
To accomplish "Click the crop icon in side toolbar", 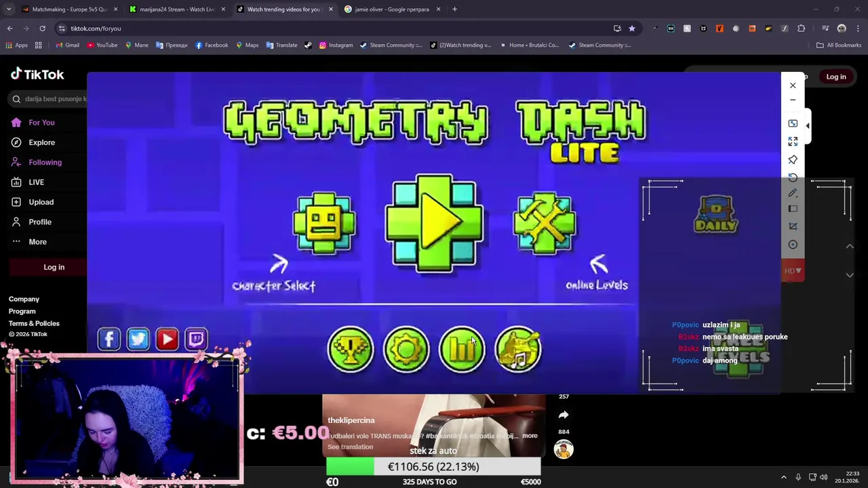I will click(793, 226).
